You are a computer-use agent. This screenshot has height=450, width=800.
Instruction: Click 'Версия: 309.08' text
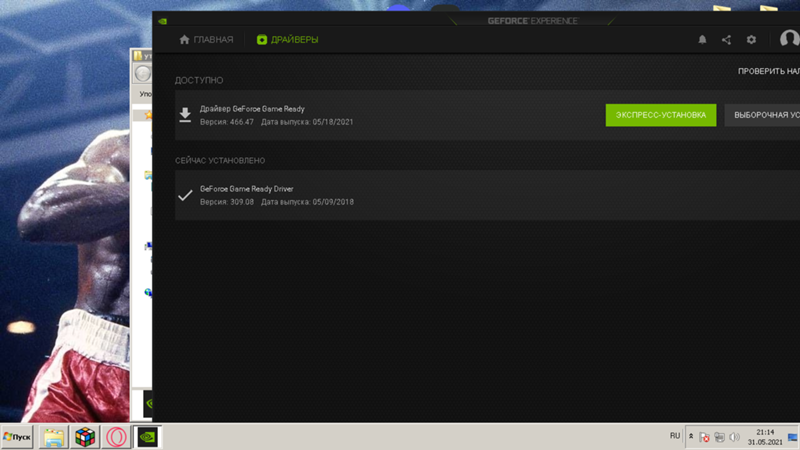227,202
